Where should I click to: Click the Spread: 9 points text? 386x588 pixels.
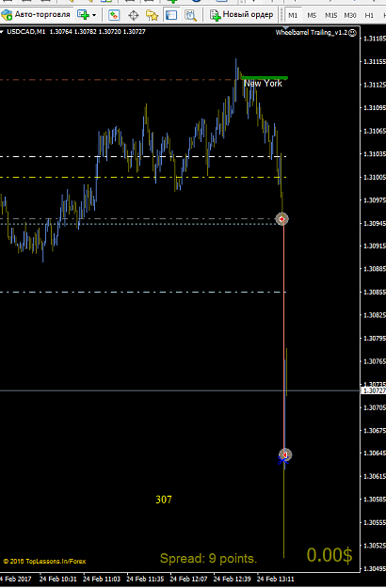(209, 559)
